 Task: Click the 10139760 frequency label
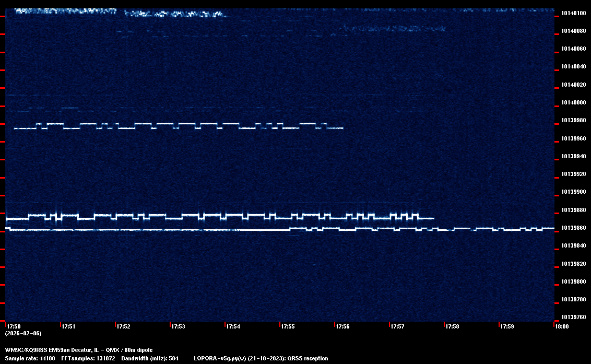click(x=573, y=317)
